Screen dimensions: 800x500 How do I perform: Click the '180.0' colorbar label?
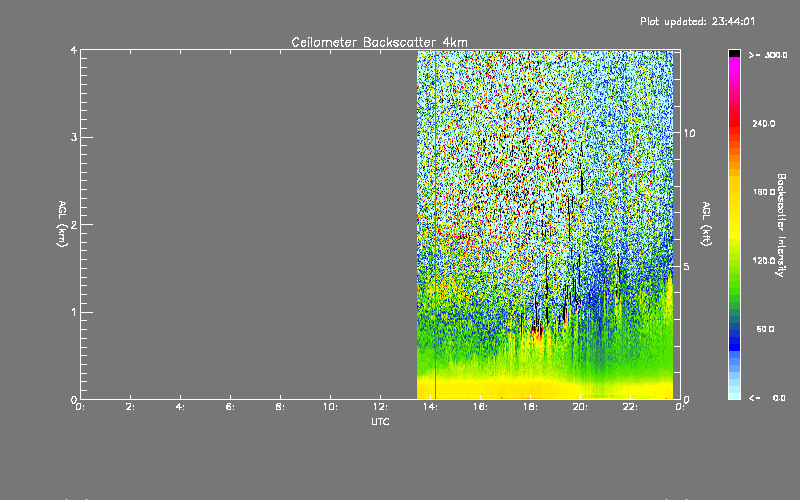tap(764, 192)
